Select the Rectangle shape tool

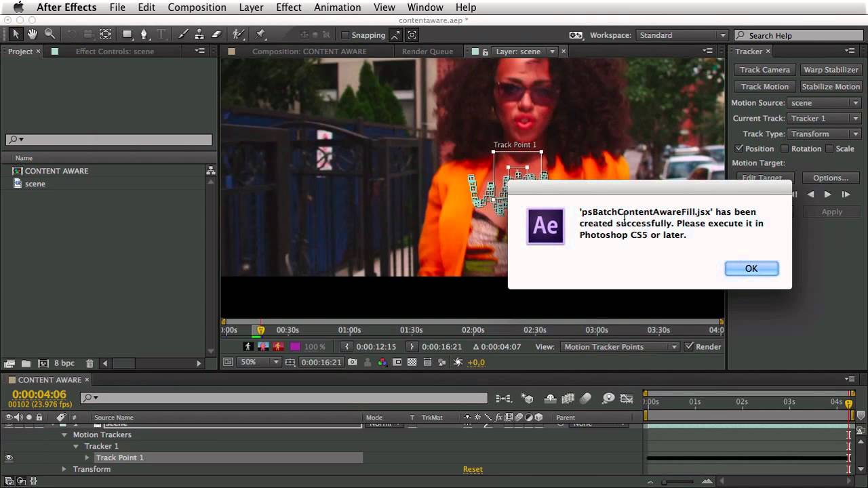tap(127, 34)
